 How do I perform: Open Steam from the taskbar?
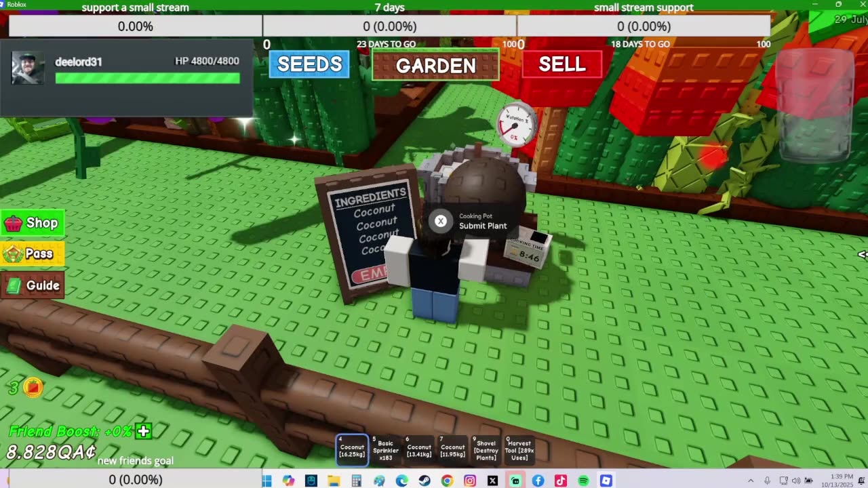pos(425,481)
